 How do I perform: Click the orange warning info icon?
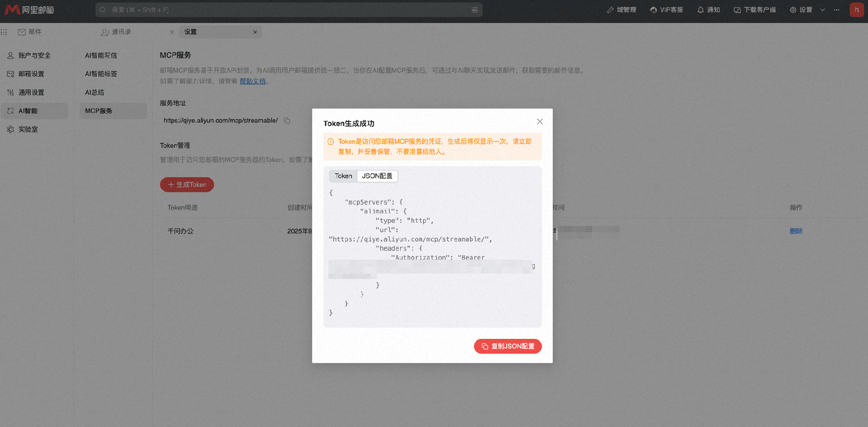click(331, 142)
